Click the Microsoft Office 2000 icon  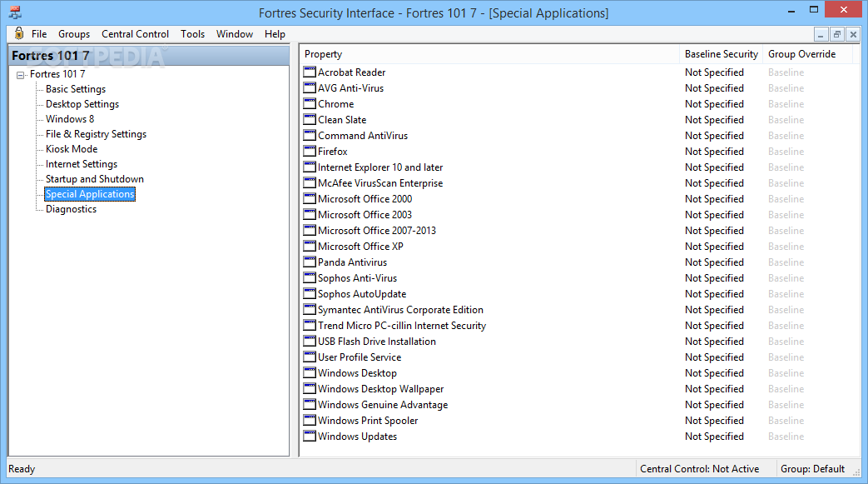click(310, 198)
